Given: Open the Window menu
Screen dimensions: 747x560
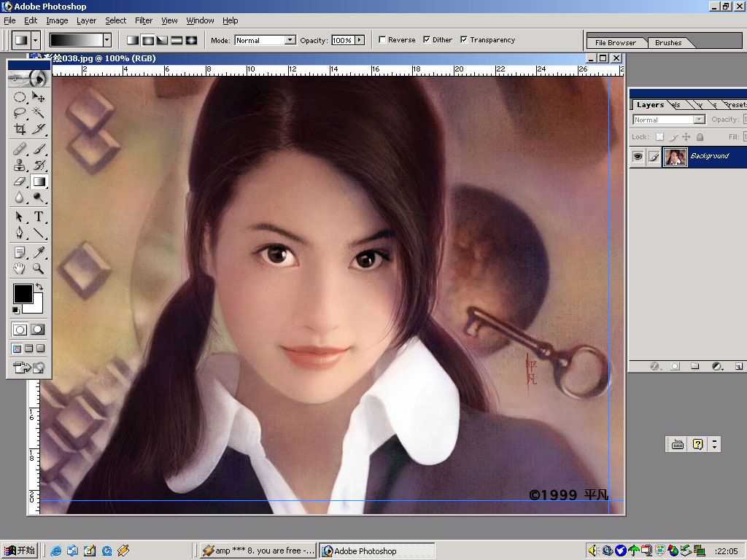Looking at the screenshot, I should tap(200, 20).
